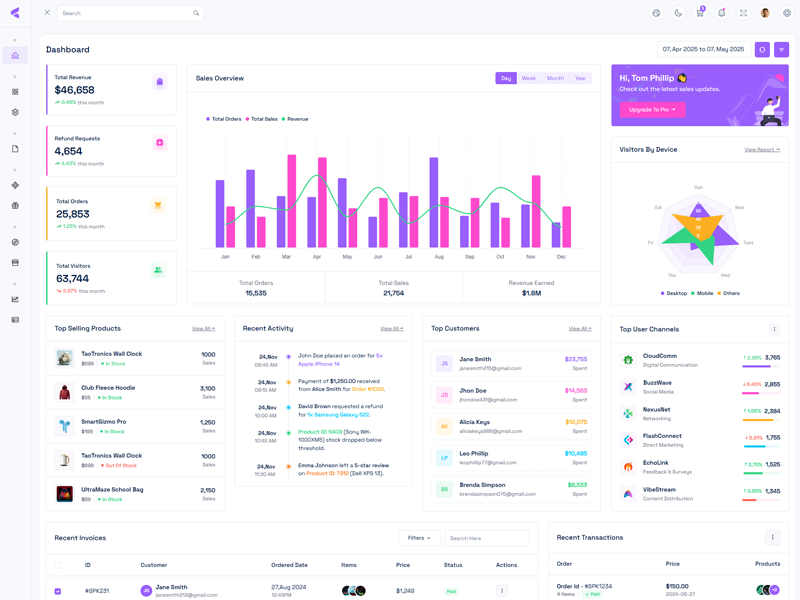800x600 pixels.
Task: Enter fullscreen mode via header icon
Action: tap(743, 13)
